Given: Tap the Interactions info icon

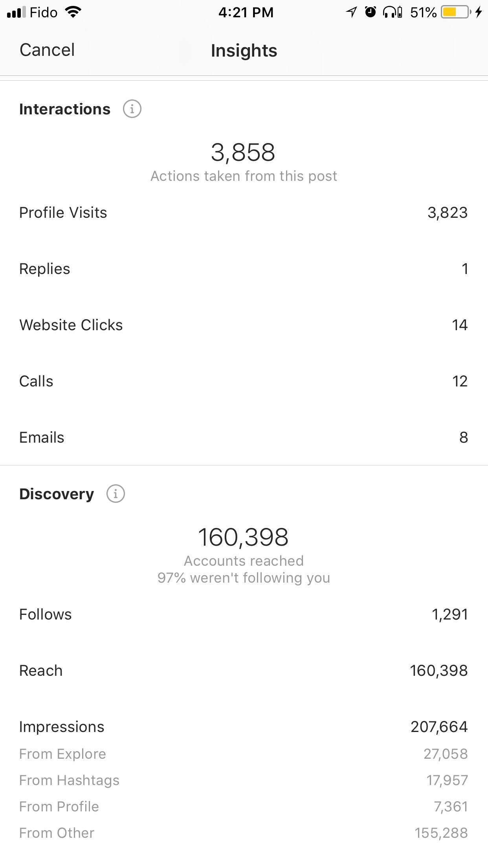Looking at the screenshot, I should pos(132,109).
